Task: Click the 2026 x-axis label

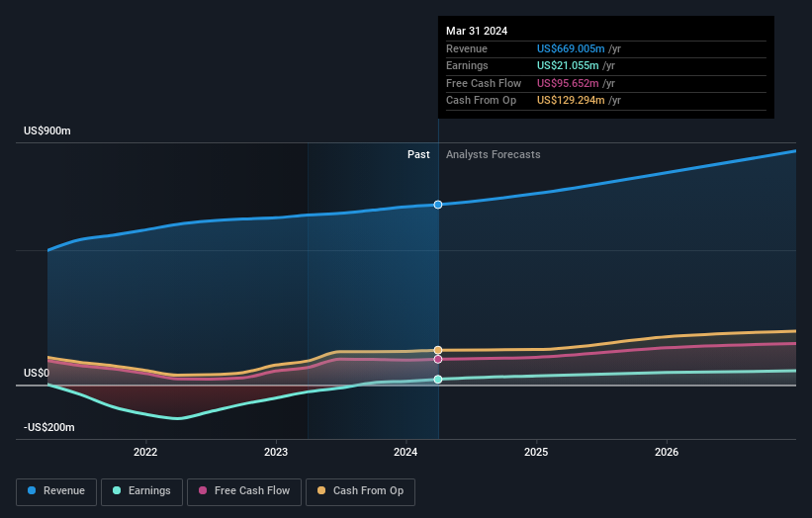Action: click(x=667, y=453)
